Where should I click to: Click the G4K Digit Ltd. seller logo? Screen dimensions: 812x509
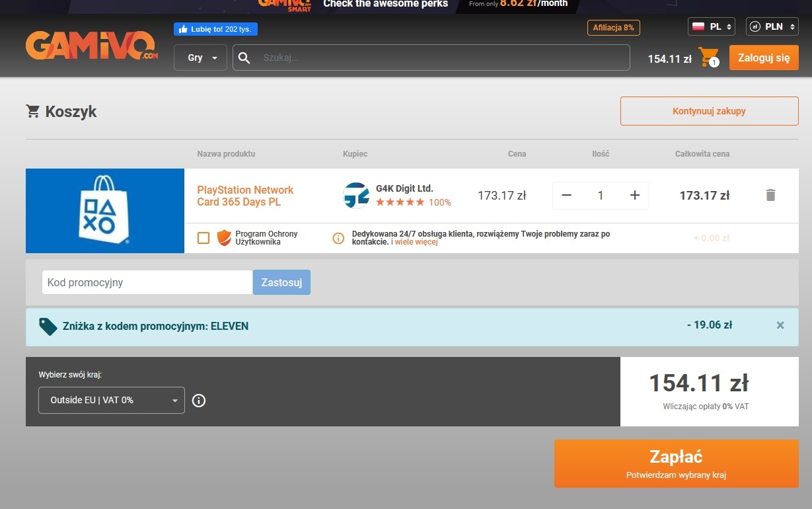(x=356, y=196)
